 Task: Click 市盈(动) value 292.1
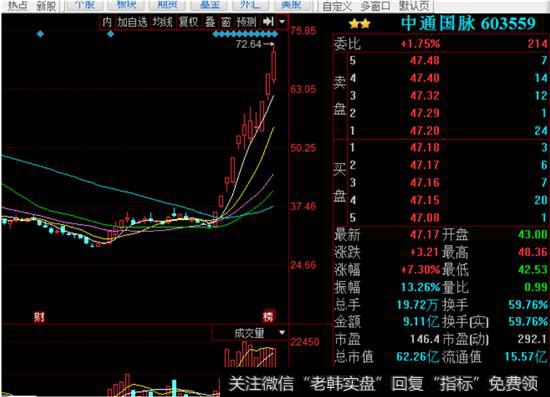pyautogui.click(x=532, y=339)
